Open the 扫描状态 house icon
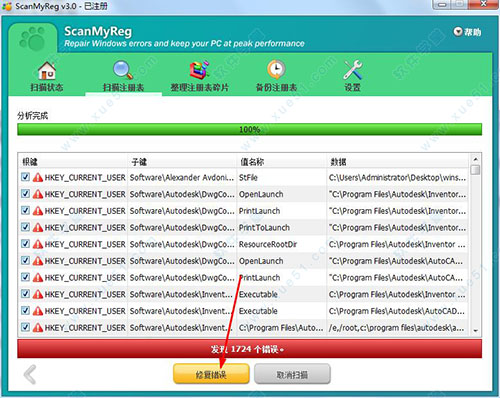500x398 pixels. 47,70
